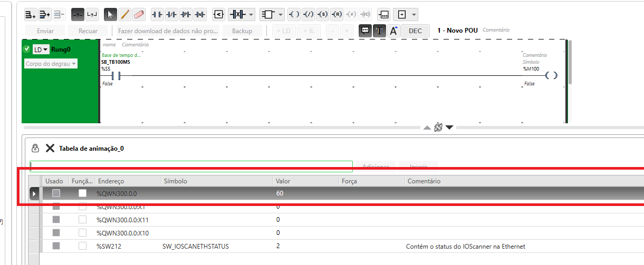Click the Backup button
Viewport: 644px width, 265px height.
(x=242, y=31)
